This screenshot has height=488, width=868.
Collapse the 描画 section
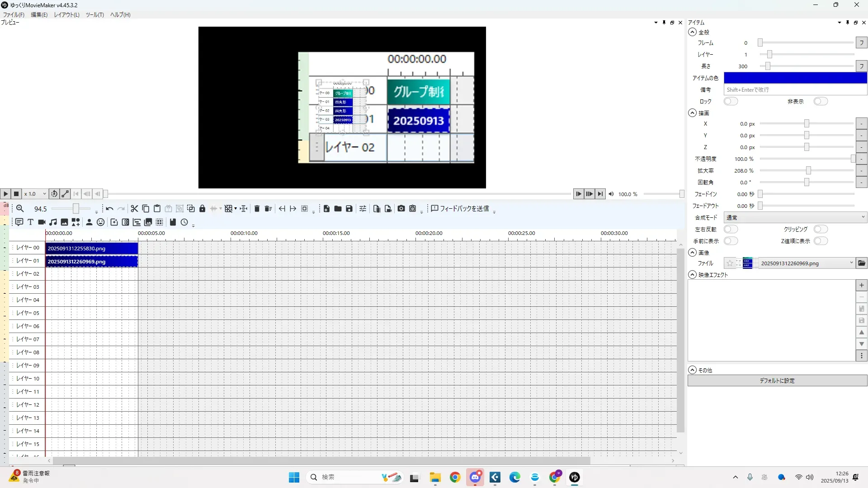pos(693,113)
